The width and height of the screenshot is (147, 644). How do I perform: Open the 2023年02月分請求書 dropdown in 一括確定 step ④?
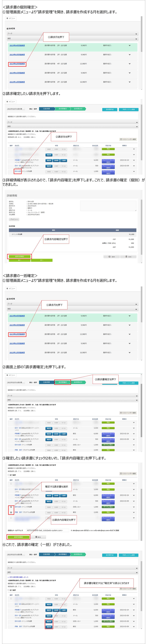(x=16, y=554)
